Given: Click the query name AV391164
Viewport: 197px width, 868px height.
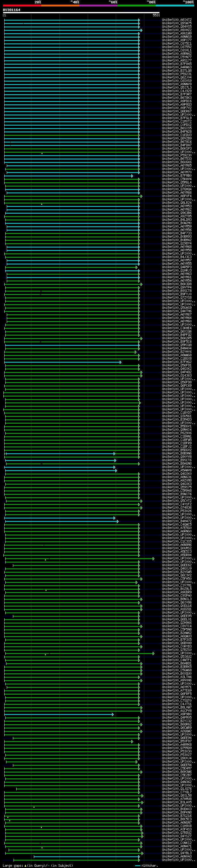Looking at the screenshot, I should [x=11, y=10].
